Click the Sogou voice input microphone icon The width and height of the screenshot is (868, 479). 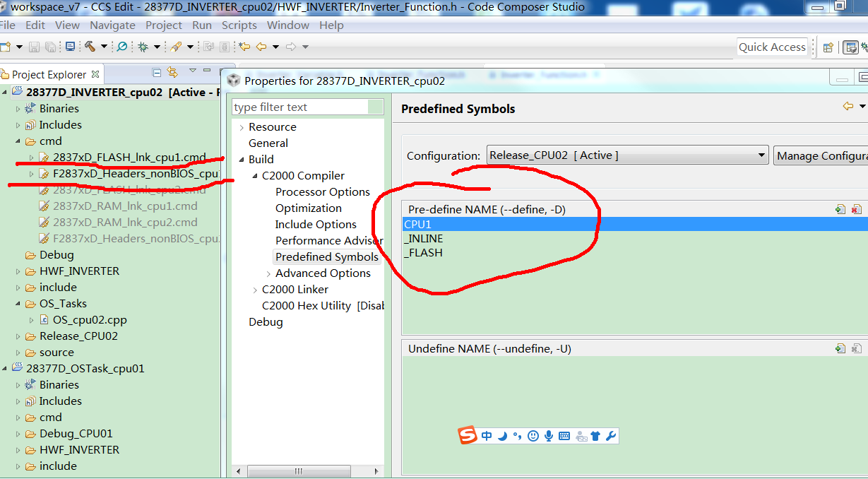pos(549,436)
